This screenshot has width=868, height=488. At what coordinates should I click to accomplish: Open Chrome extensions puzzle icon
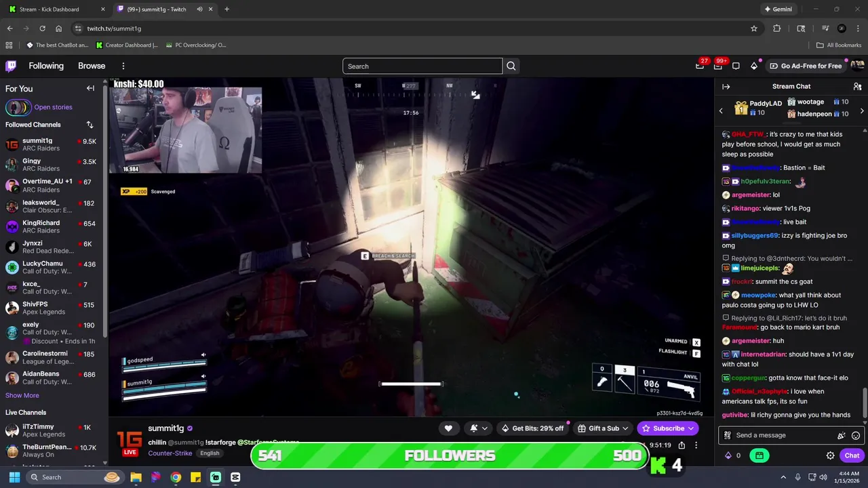[x=777, y=28]
